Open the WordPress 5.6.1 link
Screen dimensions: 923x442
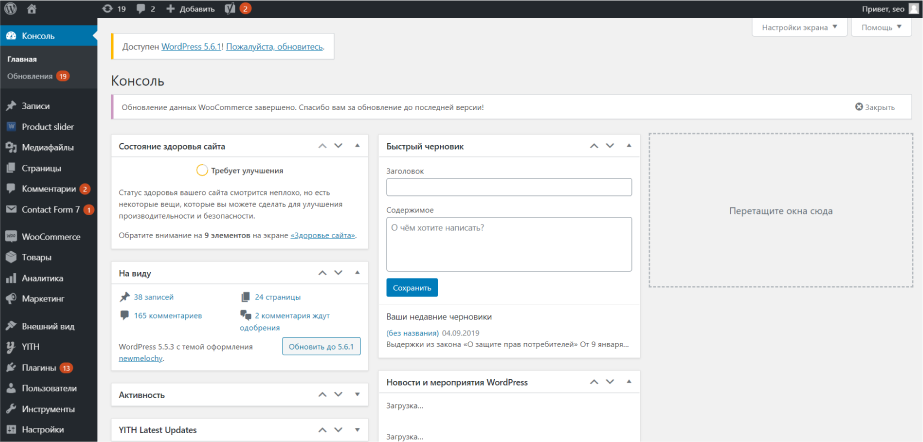pyautogui.click(x=191, y=46)
